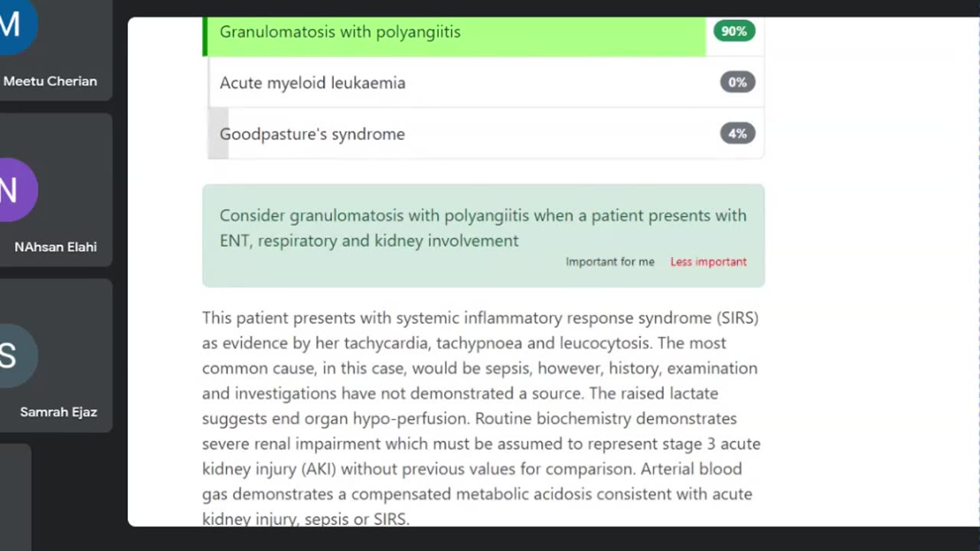Click the Samrah Ejaz name label
Image resolution: width=980 pixels, height=551 pixels.
tap(58, 412)
